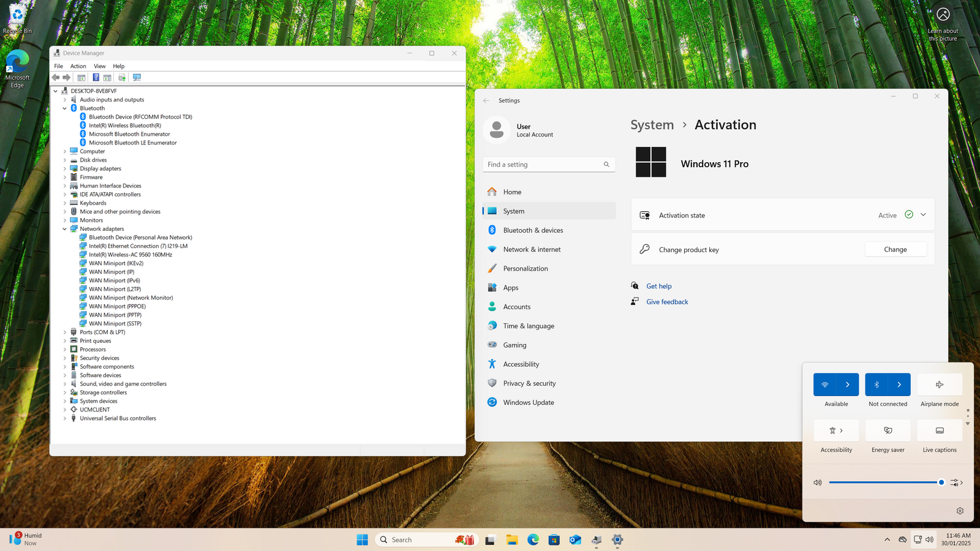
Task: Expand Sound, video and game controllers
Action: [x=65, y=384]
